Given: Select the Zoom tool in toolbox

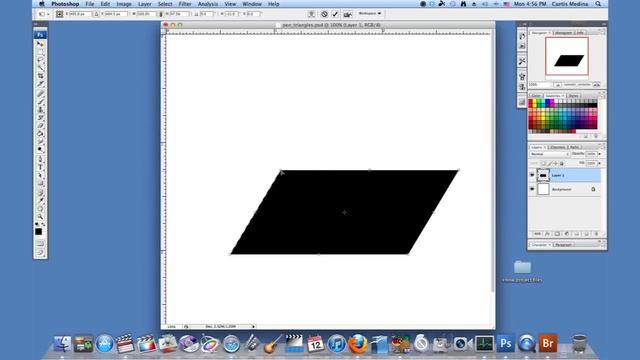Looking at the screenshot, I should (x=40, y=217).
